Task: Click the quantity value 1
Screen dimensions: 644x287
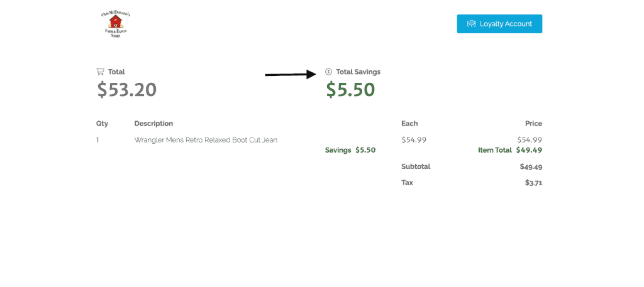Action: pyautogui.click(x=97, y=140)
